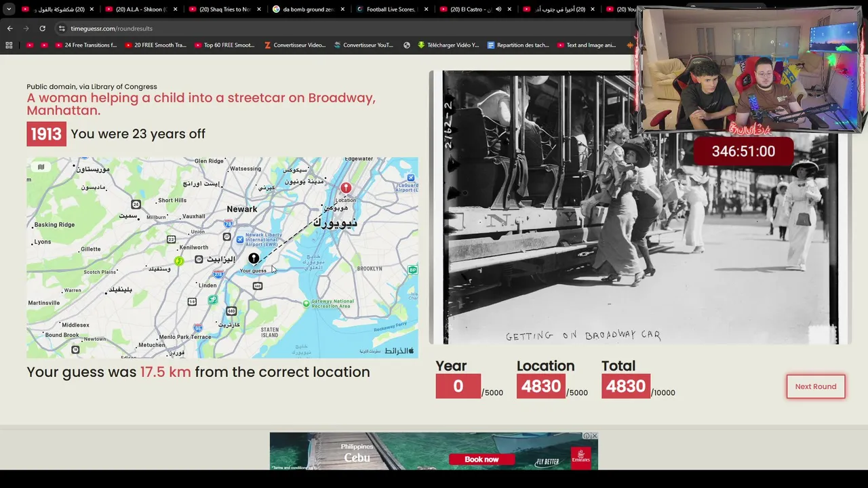
Task: Open the historic streetcar photograph
Action: coord(640,207)
